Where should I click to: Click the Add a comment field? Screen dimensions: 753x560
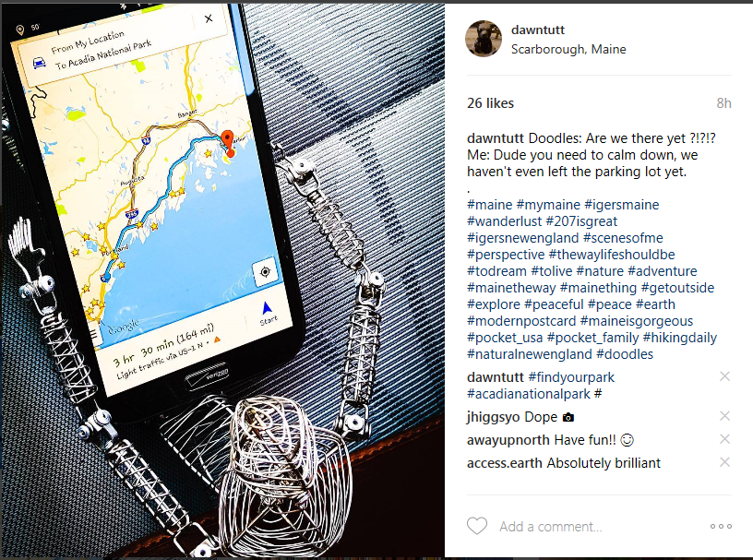point(599,527)
